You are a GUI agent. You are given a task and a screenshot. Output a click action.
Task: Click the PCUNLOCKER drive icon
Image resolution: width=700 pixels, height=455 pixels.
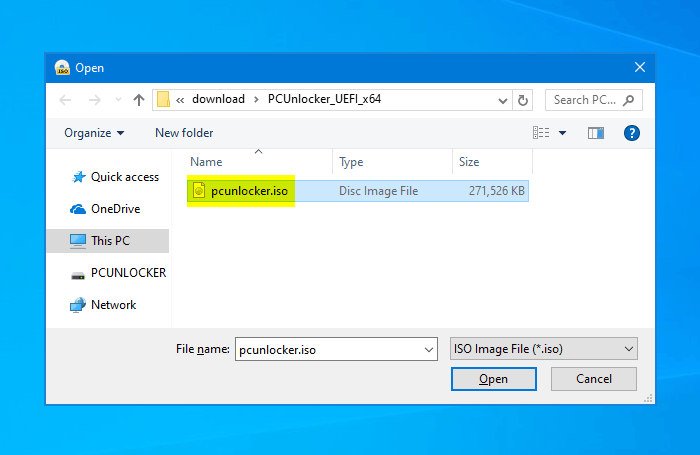tap(78, 276)
